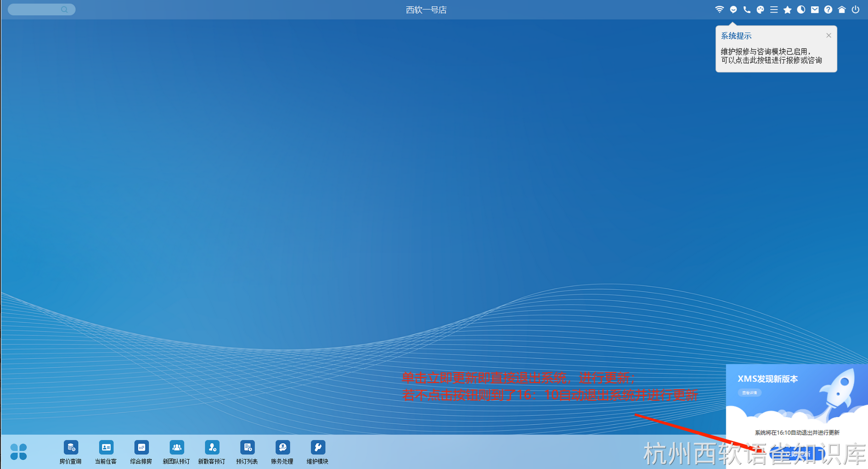Open the mail envelope icon
The image size is (868, 469).
coord(815,9)
